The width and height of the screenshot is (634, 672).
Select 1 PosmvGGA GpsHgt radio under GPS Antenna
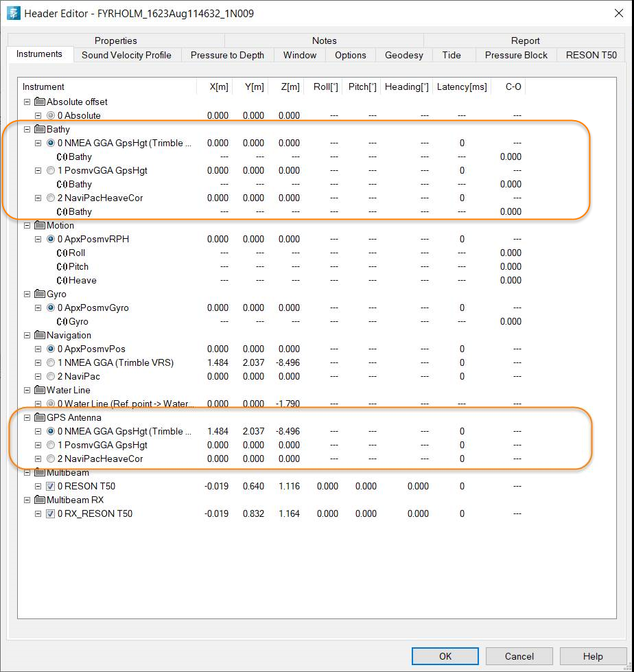[x=51, y=445]
